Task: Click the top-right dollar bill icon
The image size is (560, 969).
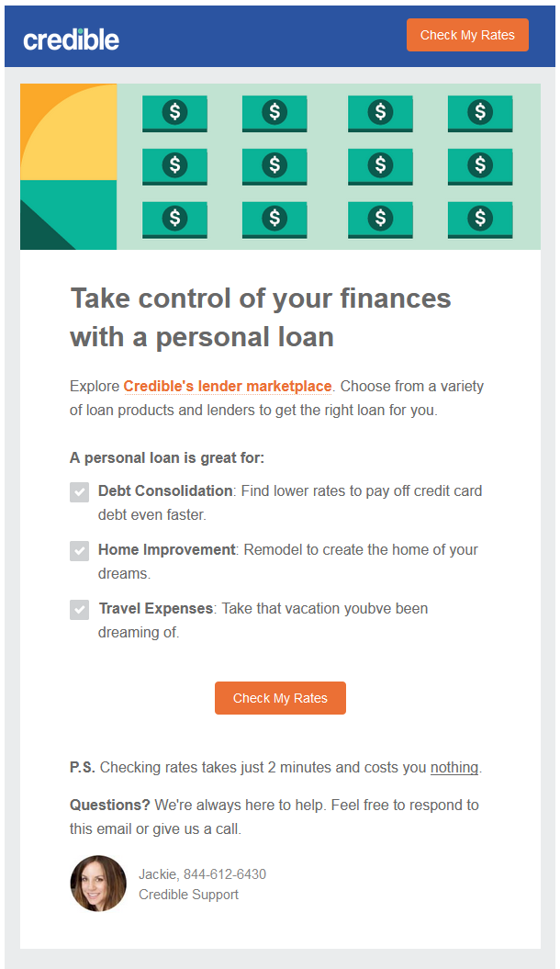Action: 480,113
